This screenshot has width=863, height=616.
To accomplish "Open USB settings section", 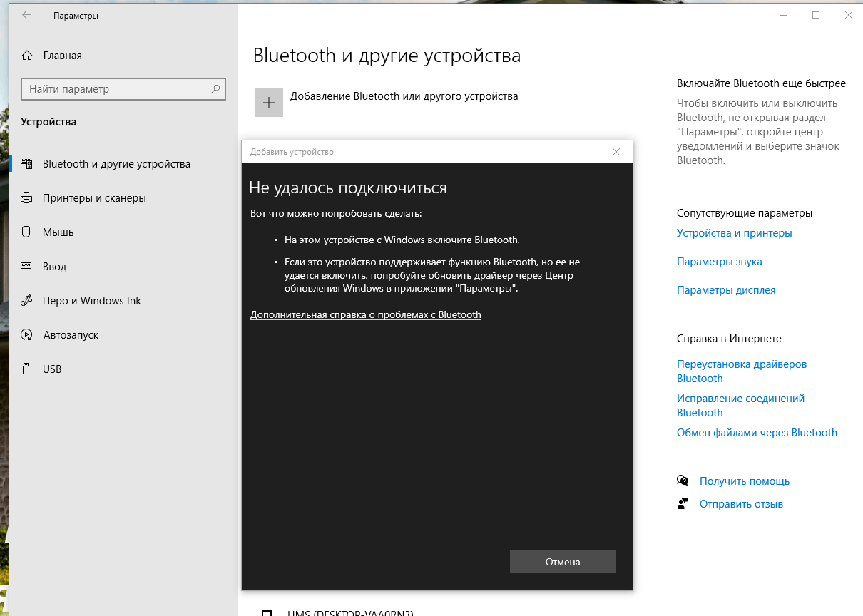I will [x=52, y=369].
